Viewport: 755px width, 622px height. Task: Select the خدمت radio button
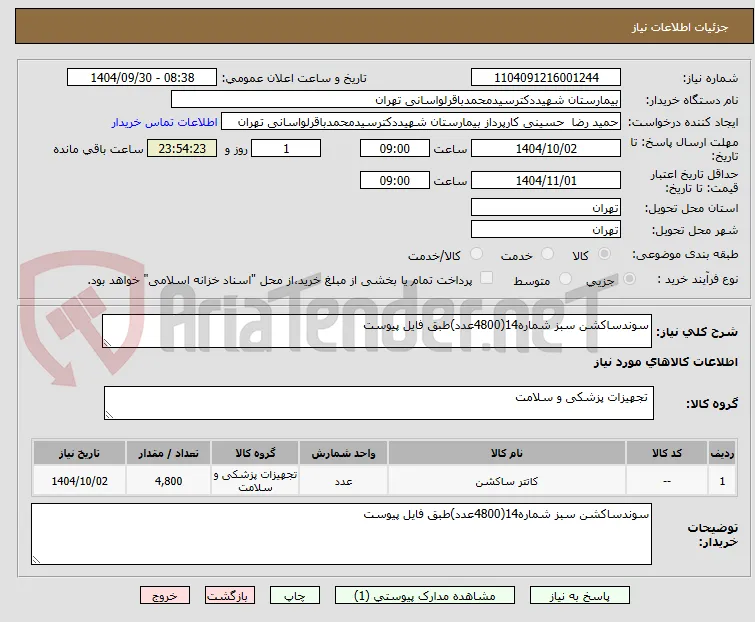tap(547, 254)
